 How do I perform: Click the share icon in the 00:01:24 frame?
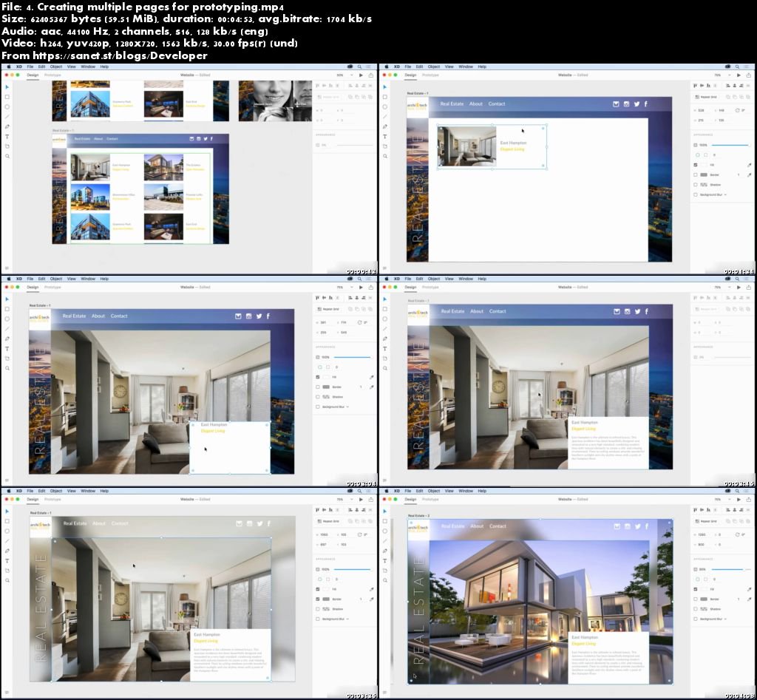point(749,75)
